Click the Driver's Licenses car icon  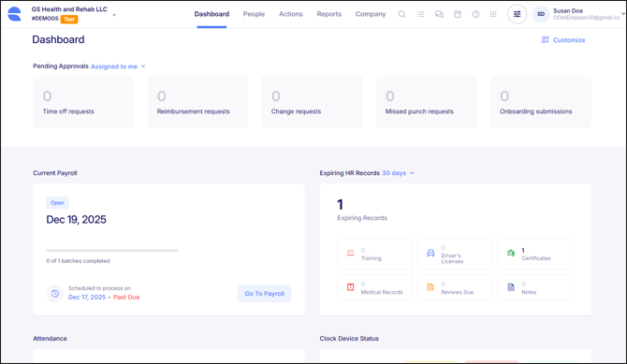coord(430,254)
